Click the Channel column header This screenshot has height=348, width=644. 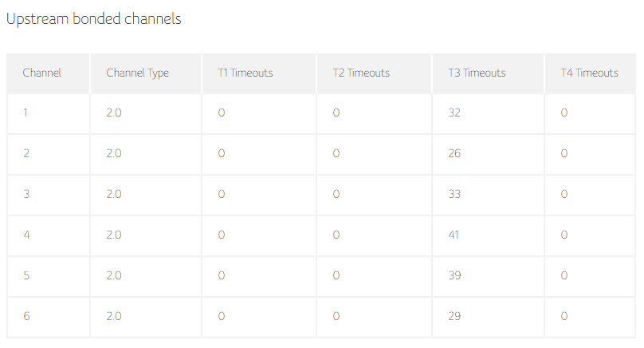coord(42,73)
